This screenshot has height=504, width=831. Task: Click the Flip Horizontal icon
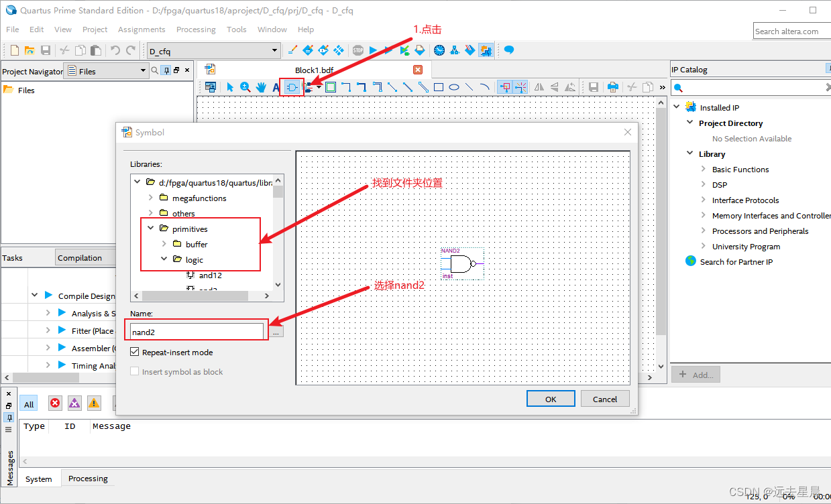coord(539,87)
